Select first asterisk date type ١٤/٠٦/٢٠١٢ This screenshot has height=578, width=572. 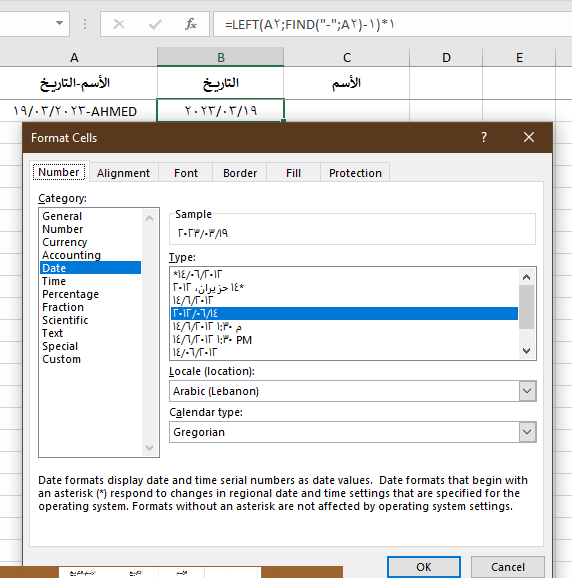tap(344, 274)
